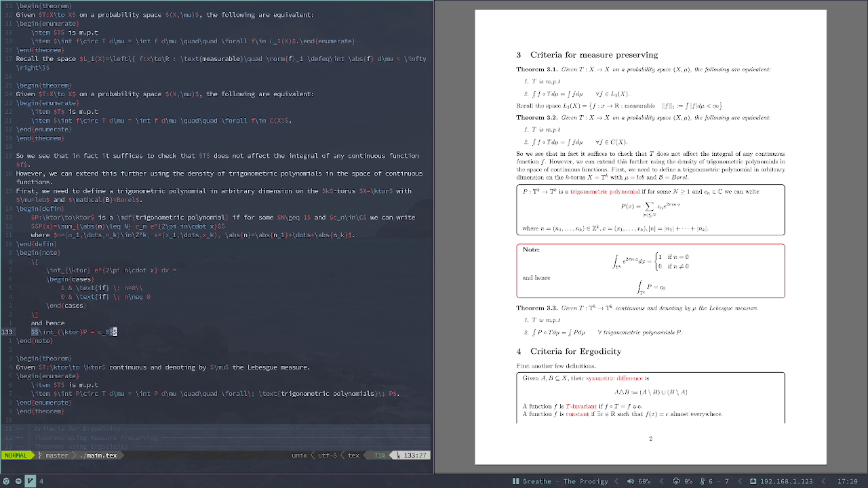Click 'Note:' label in the red box
Image resolution: width=868 pixels, height=488 pixels.
(531, 249)
